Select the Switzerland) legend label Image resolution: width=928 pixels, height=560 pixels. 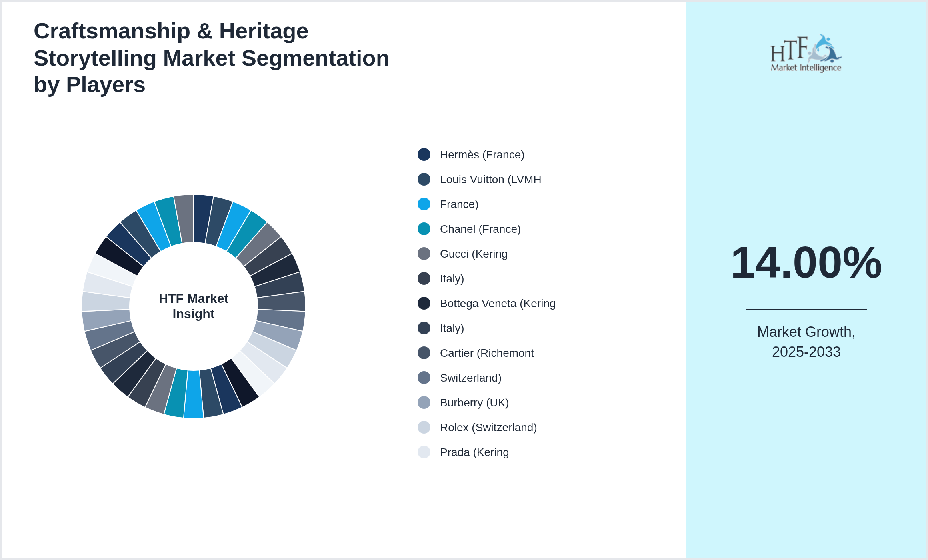coord(471,378)
